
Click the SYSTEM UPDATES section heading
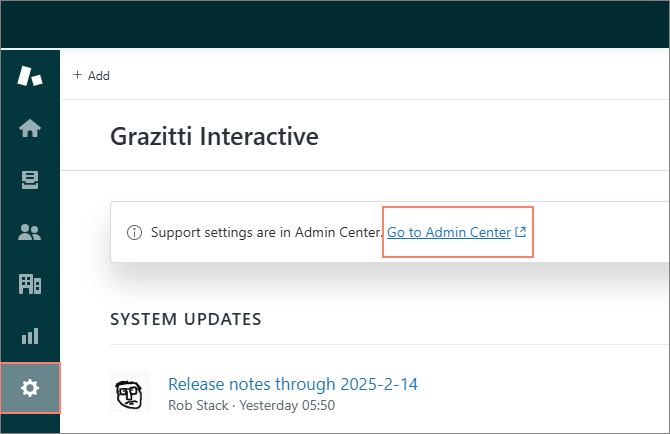point(185,319)
